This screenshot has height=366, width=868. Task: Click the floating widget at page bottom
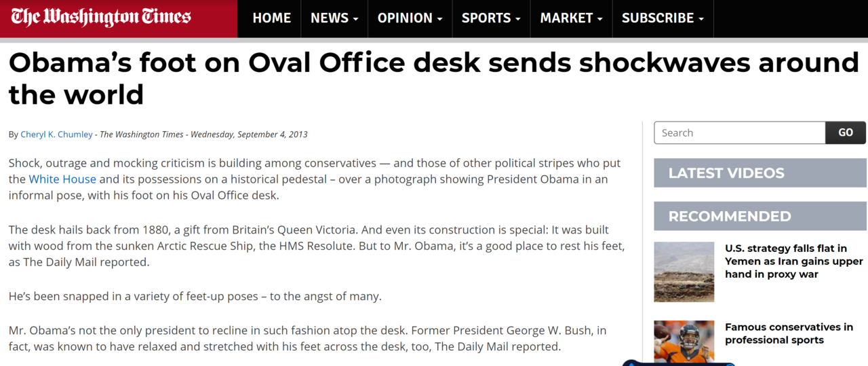click(x=678, y=363)
